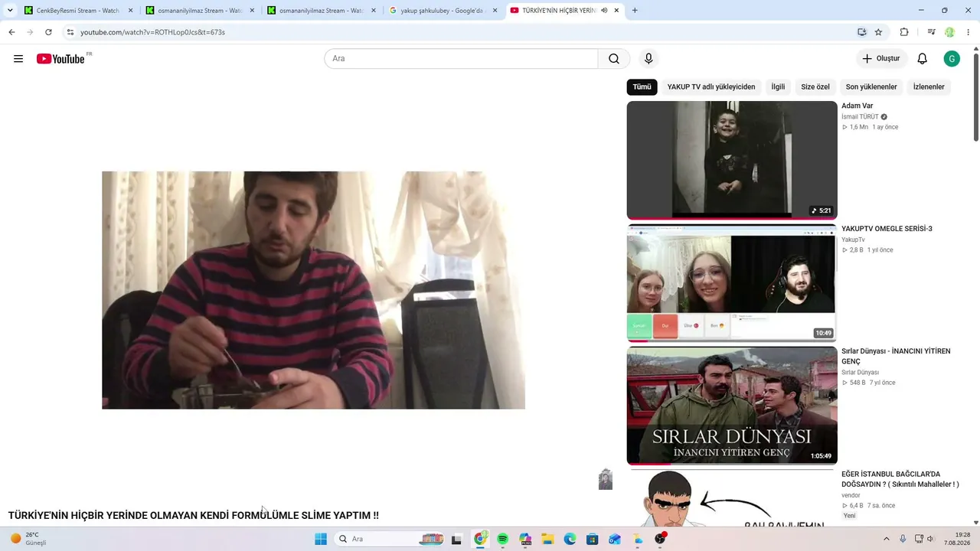Open Microsoft Edge from the taskbar

click(x=570, y=539)
